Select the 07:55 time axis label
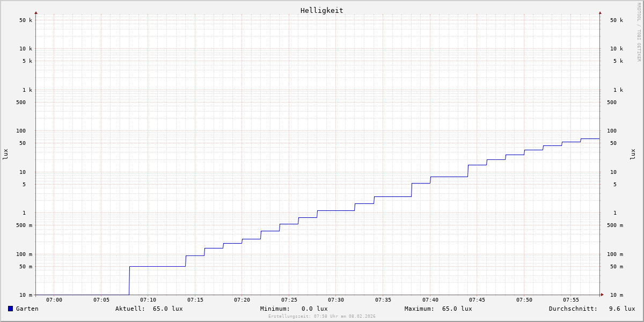Screen dimensions: 644x322 (x=571, y=300)
